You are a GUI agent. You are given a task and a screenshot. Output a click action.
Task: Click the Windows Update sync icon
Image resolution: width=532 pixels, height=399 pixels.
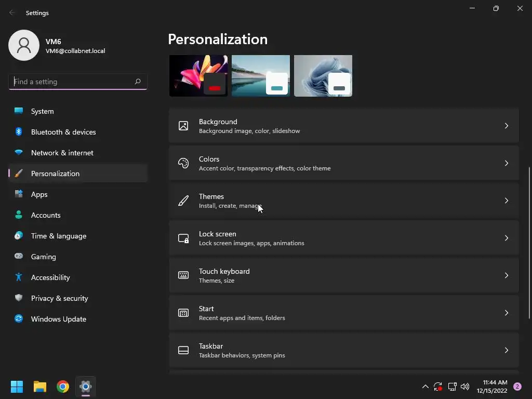pos(19,318)
